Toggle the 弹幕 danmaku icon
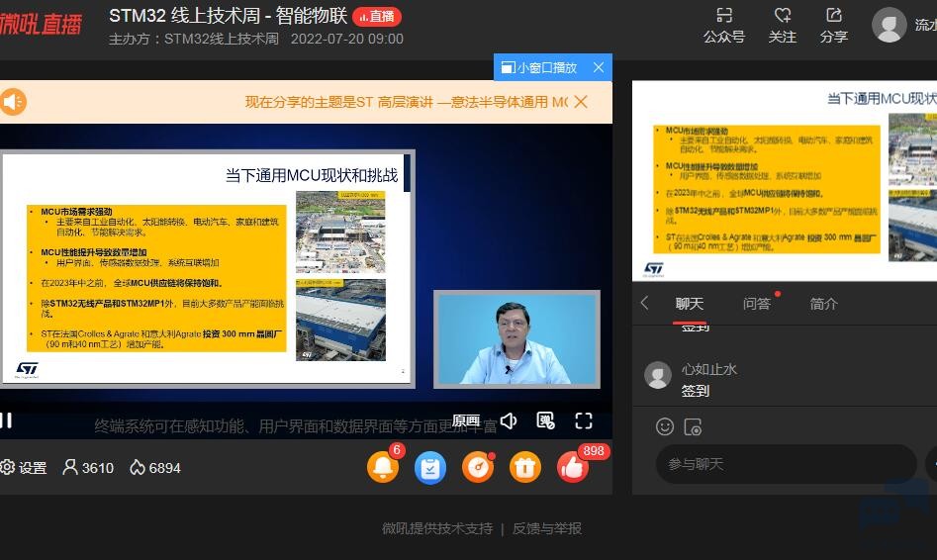The height and width of the screenshot is (560, 937). (545, 420)
